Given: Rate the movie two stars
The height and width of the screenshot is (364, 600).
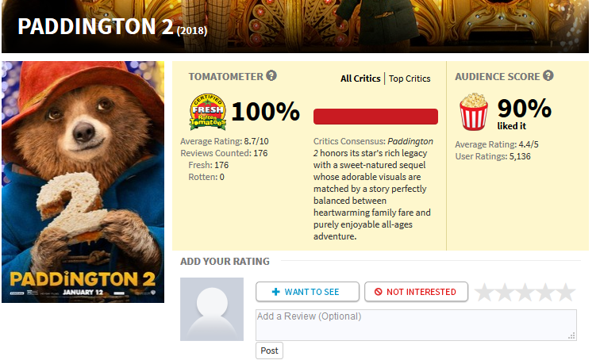Looking at the screenshot, I should (x=505, y=292).
